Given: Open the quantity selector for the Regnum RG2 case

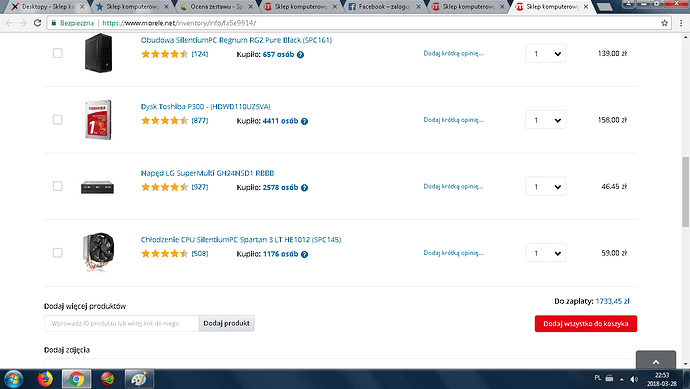Looking at the screenshot, I should tap(546, 54).
